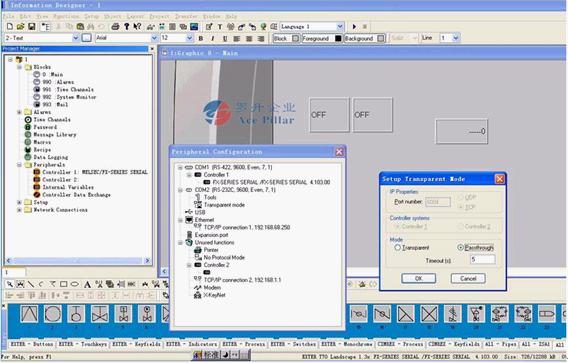This screenshot has width=568, height=363.
Task: Select the Ellipse drawing tool
Action: click(x=75, y=284)
